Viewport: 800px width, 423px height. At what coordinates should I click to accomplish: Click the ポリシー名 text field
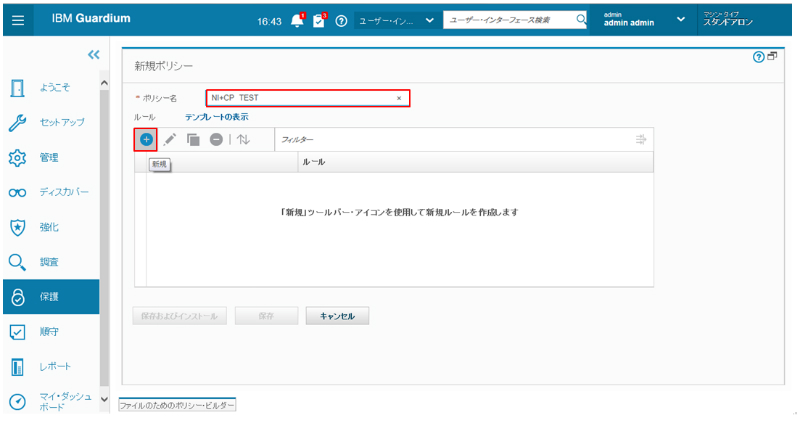click(x=298, y=98)
